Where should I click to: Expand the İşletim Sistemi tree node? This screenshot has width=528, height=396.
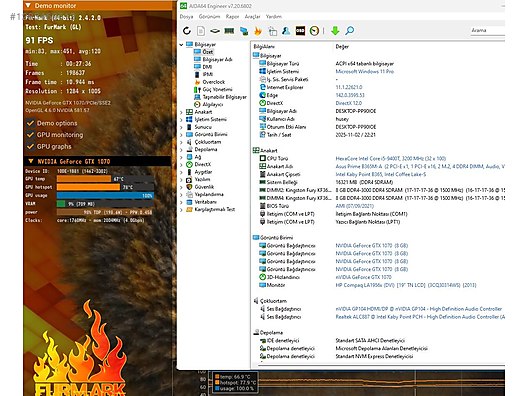[181, 120]
